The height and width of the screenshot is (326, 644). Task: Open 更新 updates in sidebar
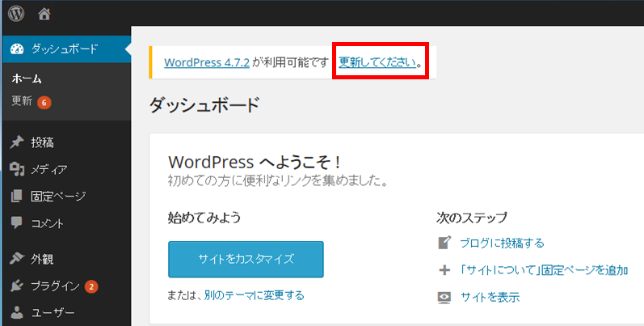coord(22,101)
